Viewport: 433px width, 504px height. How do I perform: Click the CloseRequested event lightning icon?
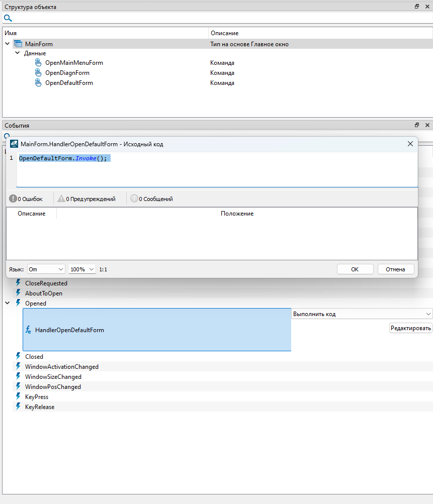coord(18,283)
